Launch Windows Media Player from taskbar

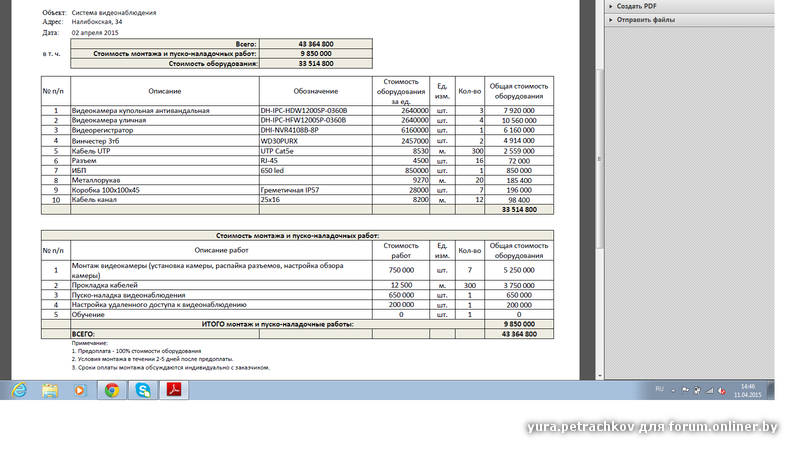coord(80,390)
